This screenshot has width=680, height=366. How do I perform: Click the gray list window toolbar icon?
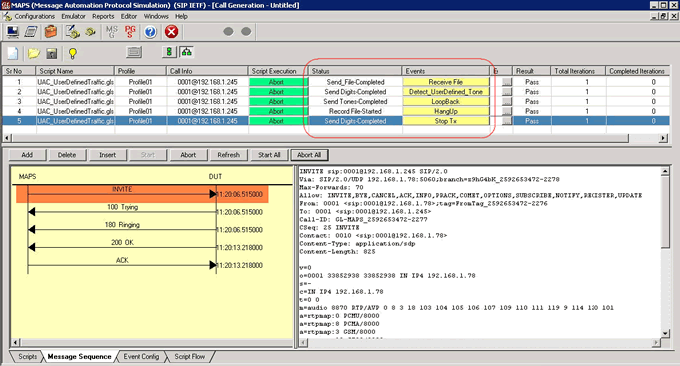coord(134,52)
